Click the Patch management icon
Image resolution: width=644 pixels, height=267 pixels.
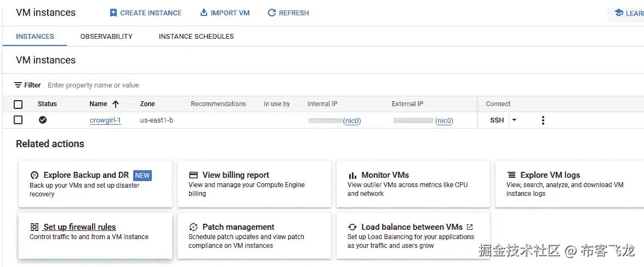point(193,227)
